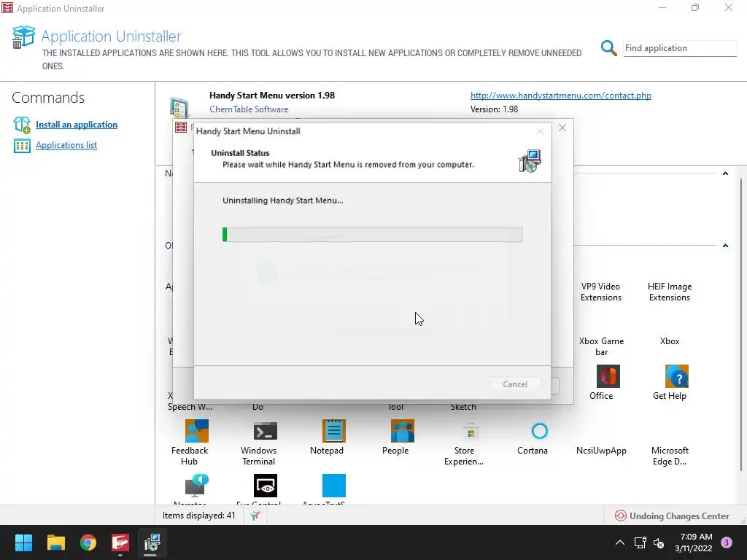Open the red toolbox app in taskbar
Image resolution: width=747 pixels, height=560 pixels.
point(120,542)
